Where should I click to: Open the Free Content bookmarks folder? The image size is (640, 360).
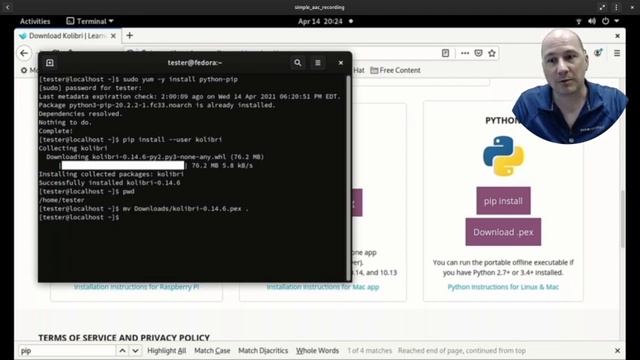click(395, 70)
